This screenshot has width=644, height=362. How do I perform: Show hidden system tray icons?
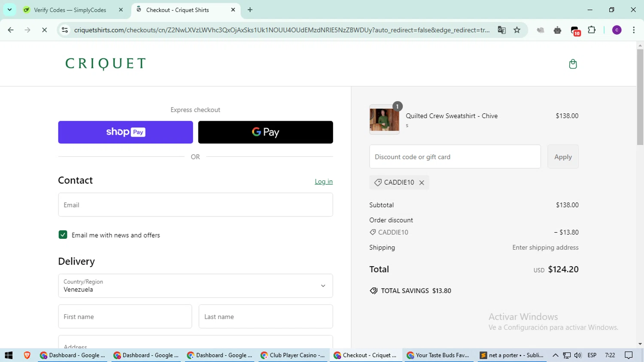coord(555,355)
